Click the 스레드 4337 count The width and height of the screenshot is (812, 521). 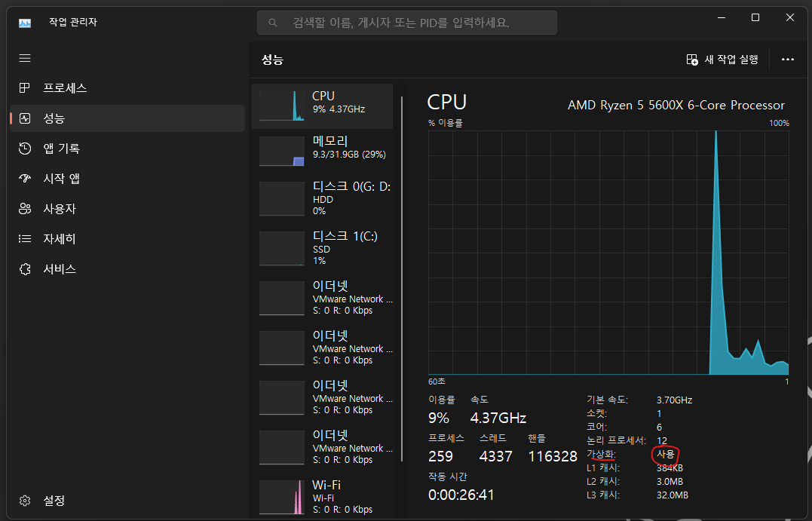(495, 456)
